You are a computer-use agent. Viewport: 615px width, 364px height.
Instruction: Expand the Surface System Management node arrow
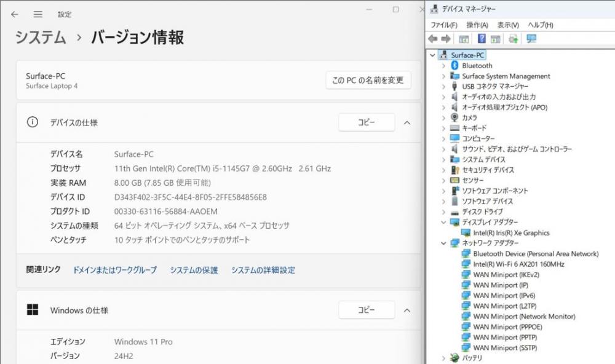[x=443, y=76]
